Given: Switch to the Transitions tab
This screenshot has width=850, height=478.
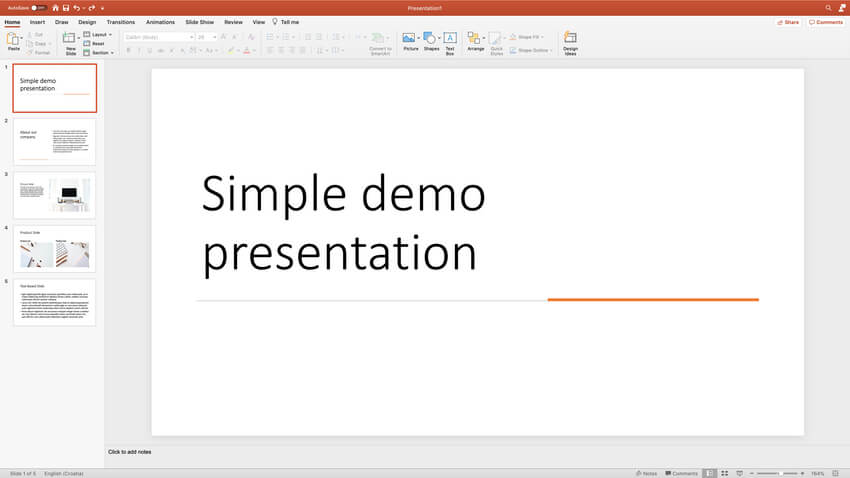Looking at the screenshot, I should tap(120, 21).
